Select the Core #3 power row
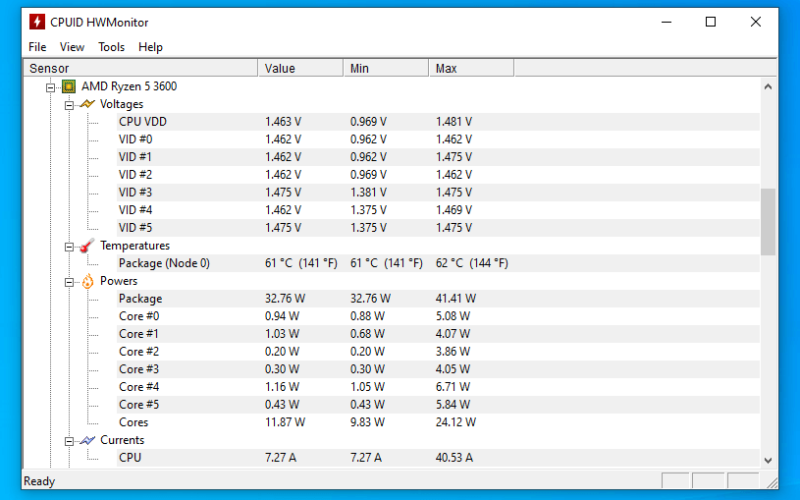 pos(438,369)
